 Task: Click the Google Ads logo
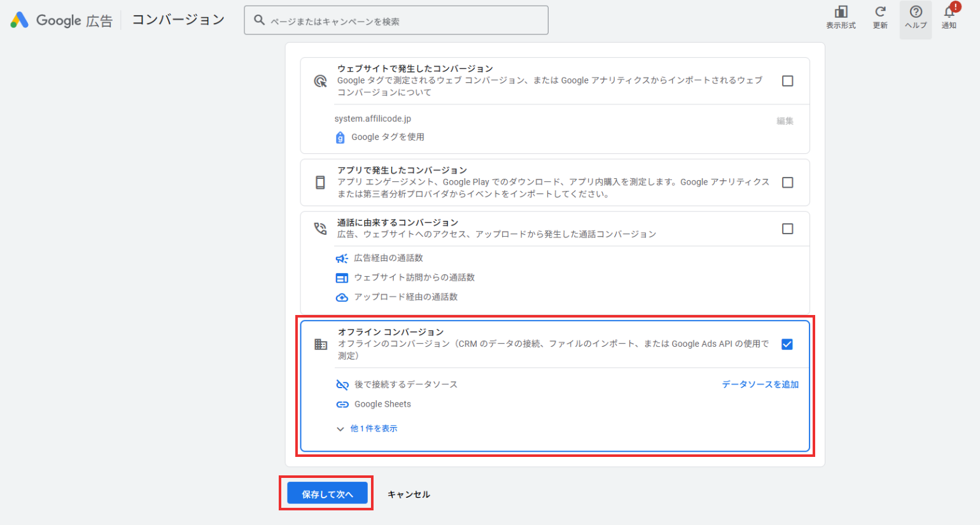(x=20, y=20)
